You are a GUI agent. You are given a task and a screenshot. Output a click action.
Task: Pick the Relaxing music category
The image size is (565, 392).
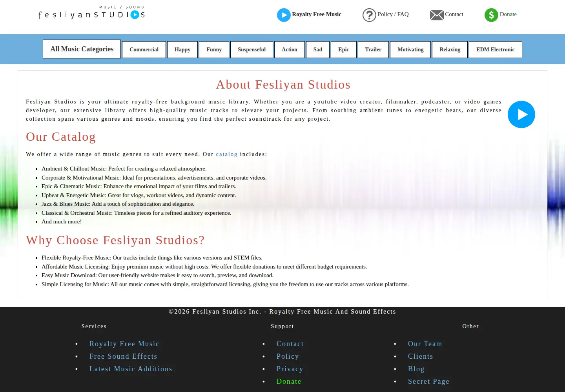click(450, 49)
